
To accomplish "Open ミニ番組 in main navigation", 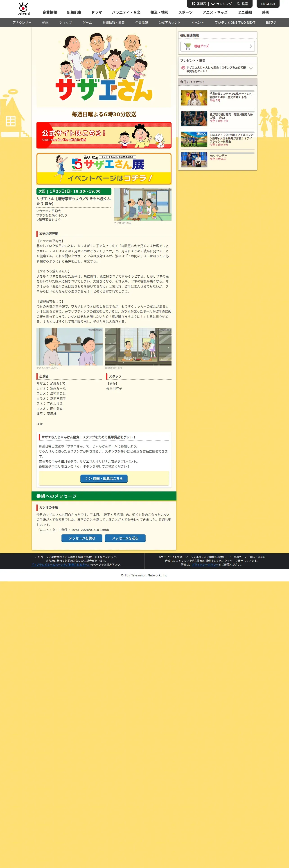I will pos(245,12).
